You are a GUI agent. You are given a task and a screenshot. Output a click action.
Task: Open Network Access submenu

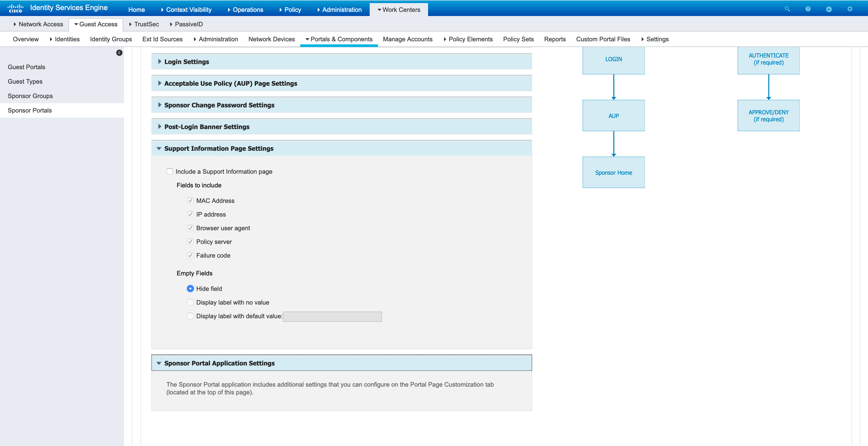tap(38, 24)
